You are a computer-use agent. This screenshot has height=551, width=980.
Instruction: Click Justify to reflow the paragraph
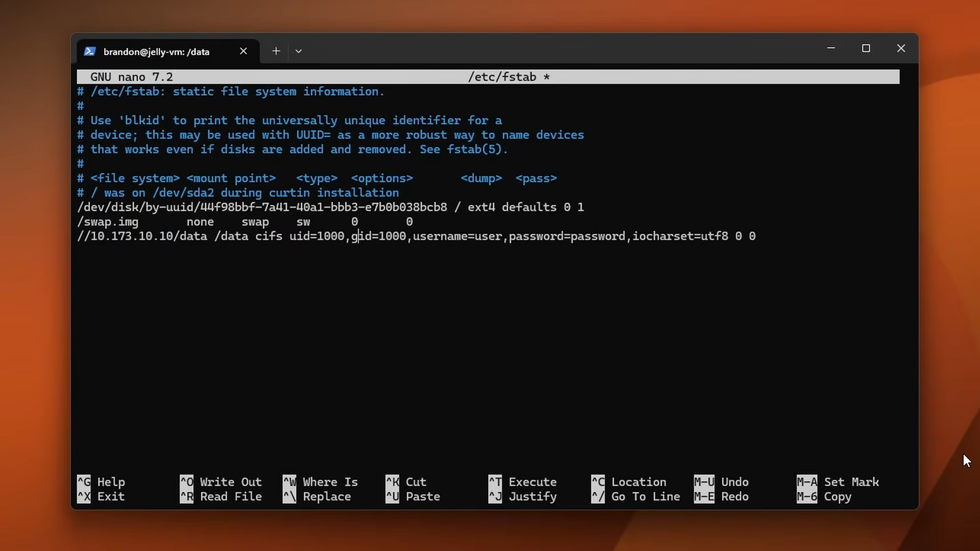tap(533, 496)
